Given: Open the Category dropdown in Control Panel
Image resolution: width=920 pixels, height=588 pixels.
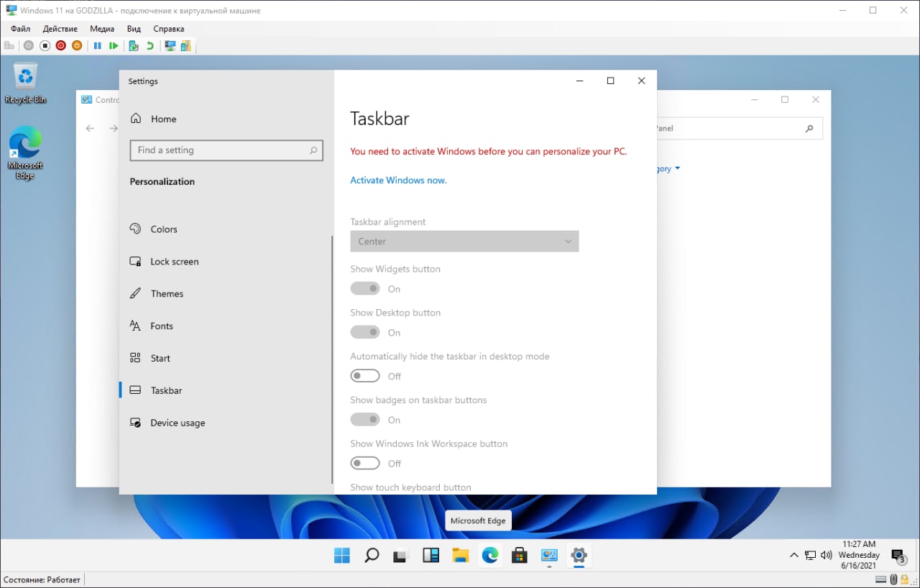Looking at the screenshot, I should [668, 169].
